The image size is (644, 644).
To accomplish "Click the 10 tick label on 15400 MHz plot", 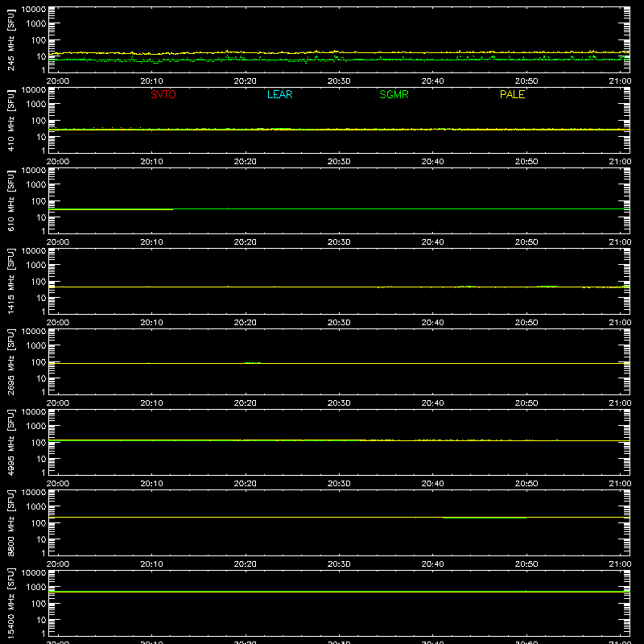I will (x=41, y=620).
